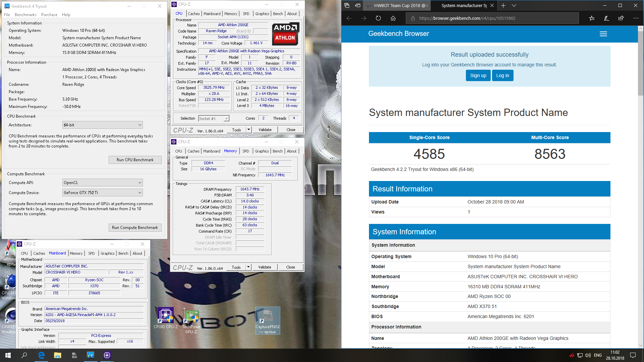Go back in Edge browser
The width and height of the screenshot is (644, 362).
[x=349, y=18]
